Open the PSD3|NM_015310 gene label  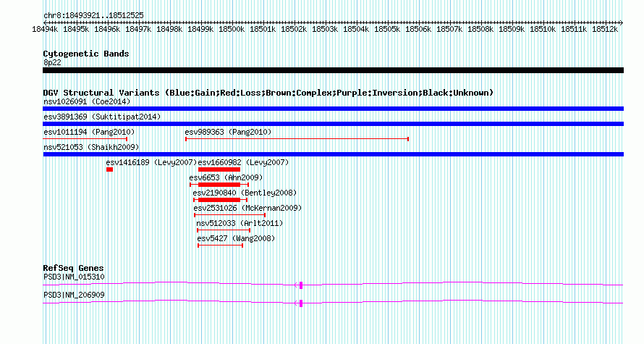[x=74, y=277]
